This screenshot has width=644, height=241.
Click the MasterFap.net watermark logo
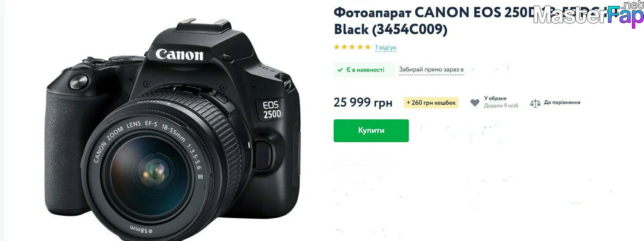(588, 14)
